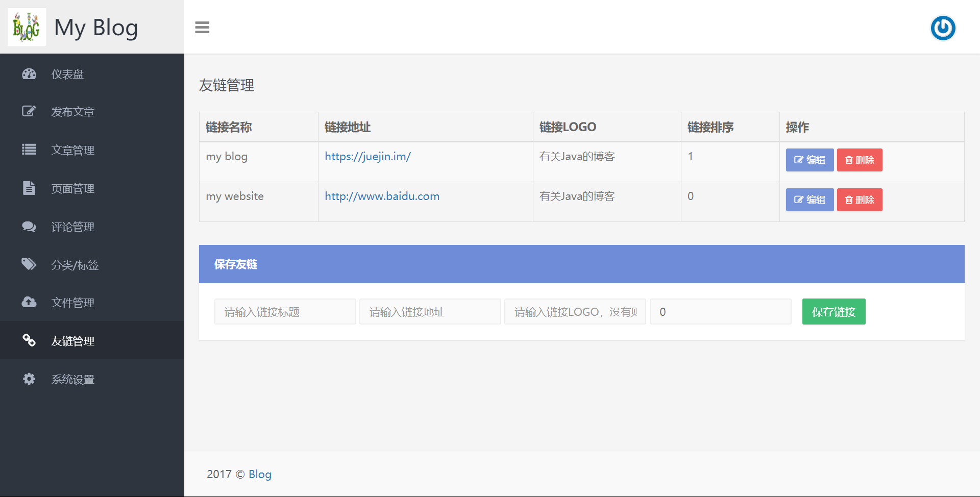
Task: Open 分类/标签 in the sidebar
Action: [92, 265]
